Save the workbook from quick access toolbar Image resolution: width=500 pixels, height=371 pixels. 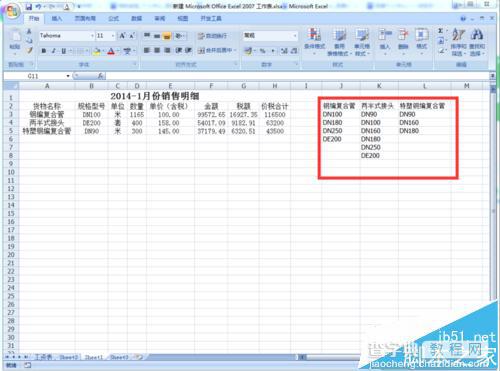pyautogui.click(x=29, y=7)
